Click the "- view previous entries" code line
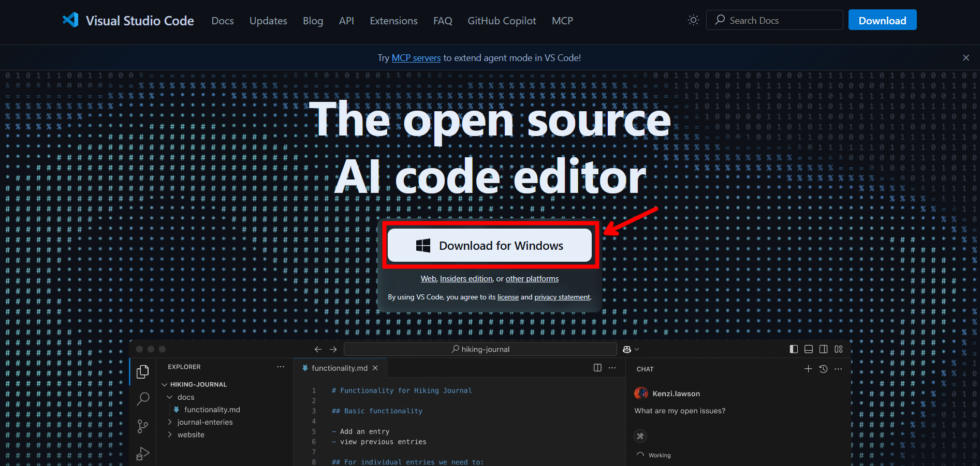This screenshot has width=980, height=466. pyautogui.click(x=379, y=442)
